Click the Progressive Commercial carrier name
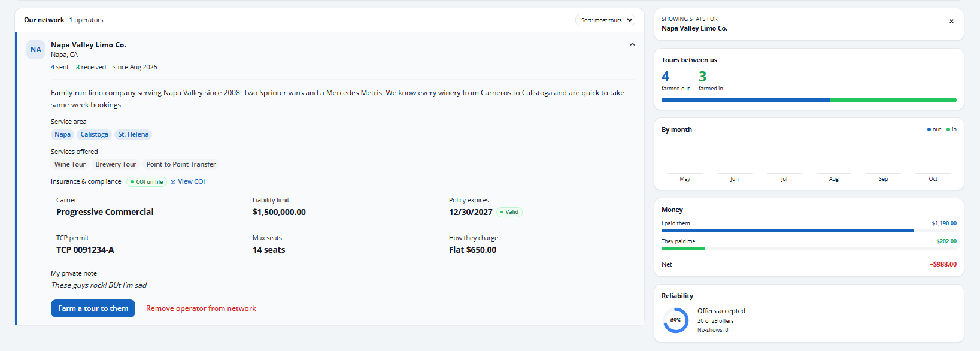Image resolution: width=980 pixels, height=351 pixels. tap(105, 213)
